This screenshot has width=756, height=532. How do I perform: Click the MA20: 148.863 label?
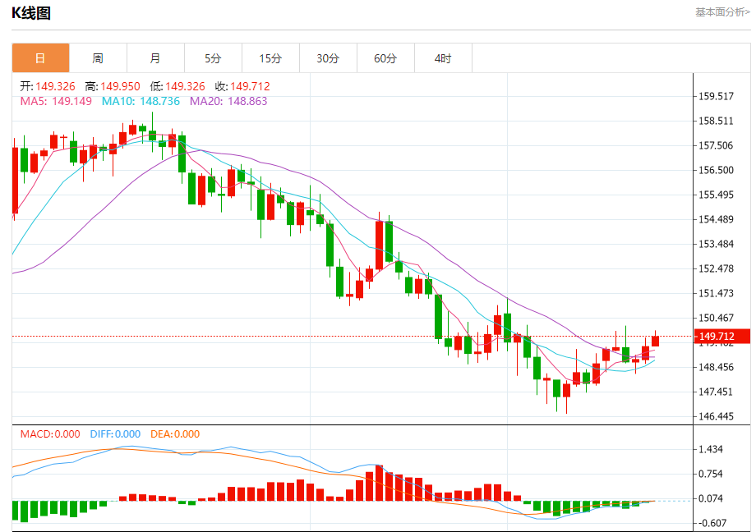[228, 101]
